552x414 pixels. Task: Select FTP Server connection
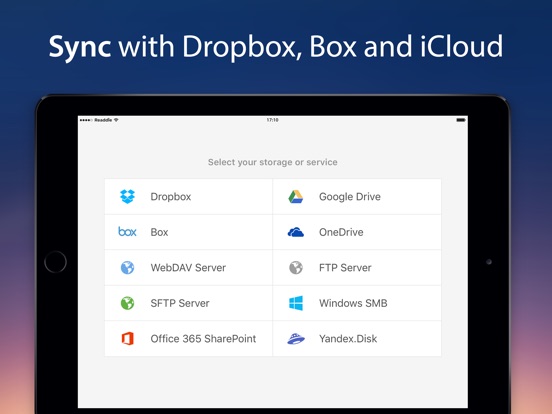click(357, 268)
